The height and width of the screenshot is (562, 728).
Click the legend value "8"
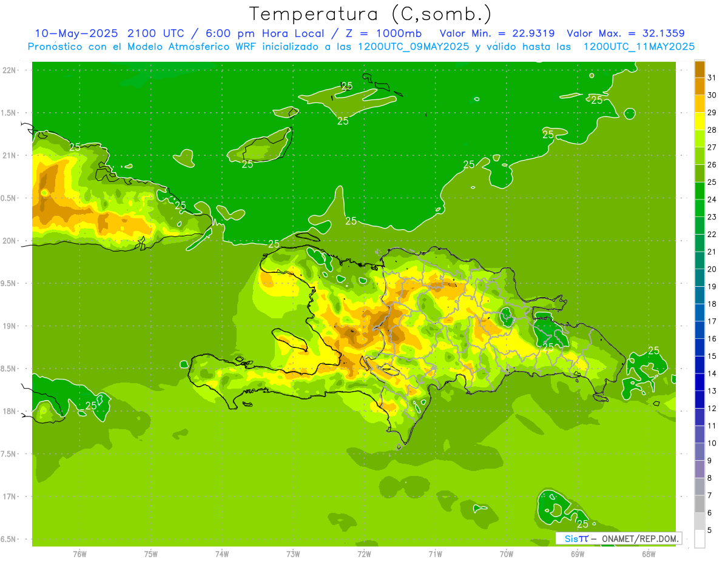pos(710,478)
